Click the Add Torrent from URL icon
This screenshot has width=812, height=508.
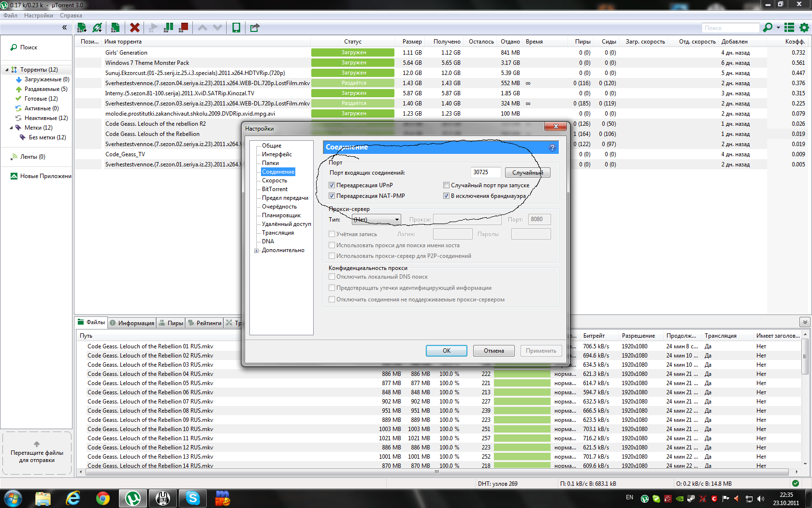click(x=97, y=28)
